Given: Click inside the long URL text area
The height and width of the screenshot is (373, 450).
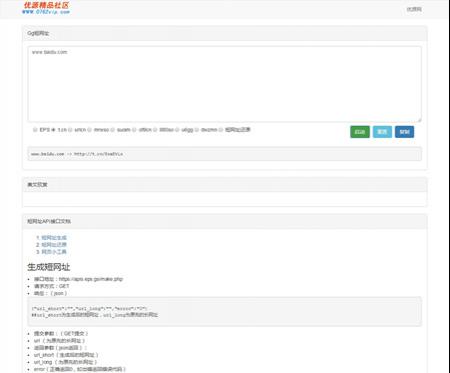Looking at the screenshot, I should [x=224, y=84].
